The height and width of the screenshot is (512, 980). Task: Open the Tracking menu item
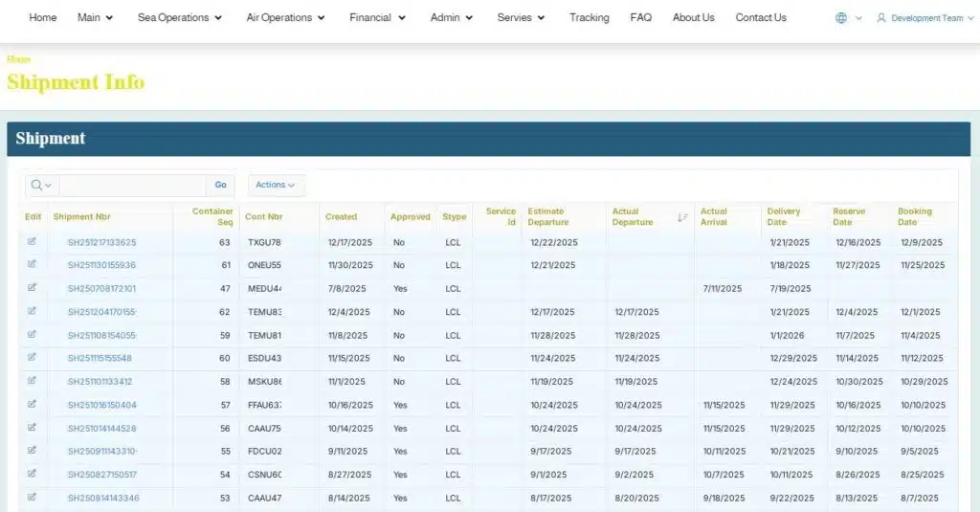pos(589,17)
